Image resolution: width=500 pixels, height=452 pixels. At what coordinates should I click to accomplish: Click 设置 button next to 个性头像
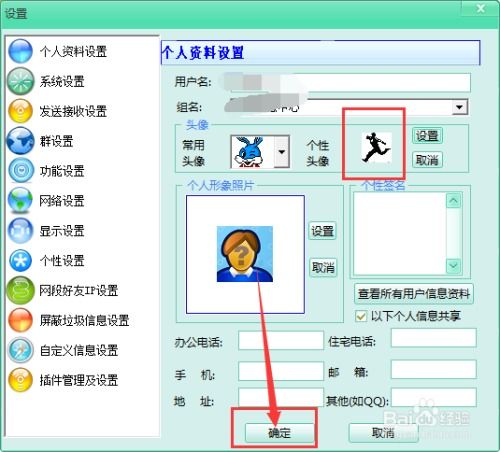(x=427, y=135)
